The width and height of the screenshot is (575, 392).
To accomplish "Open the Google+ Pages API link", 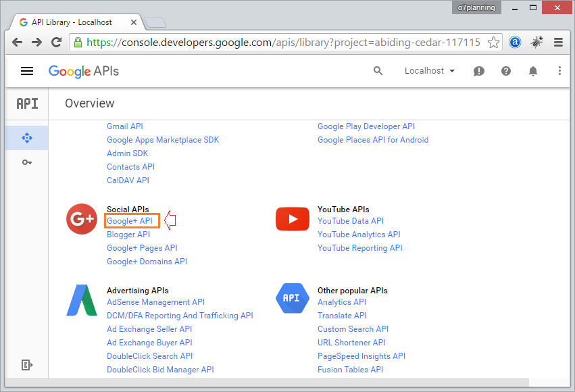I will [142, 248].
